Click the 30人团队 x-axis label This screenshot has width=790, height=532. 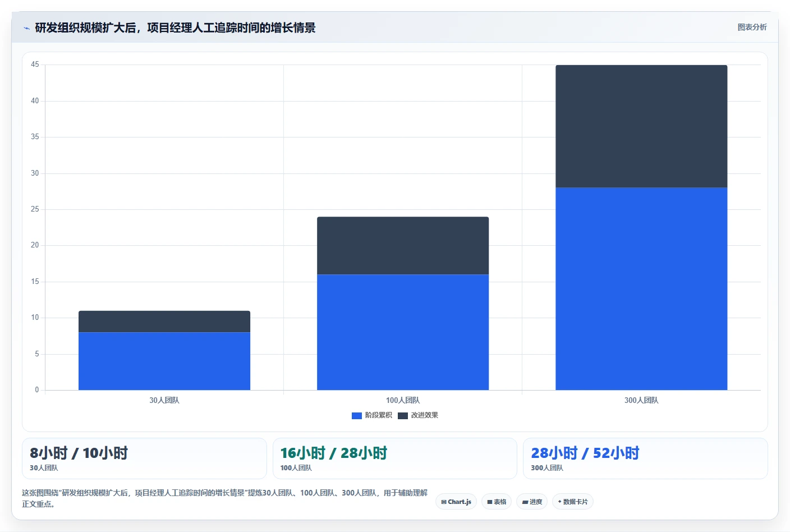[164, 400]
